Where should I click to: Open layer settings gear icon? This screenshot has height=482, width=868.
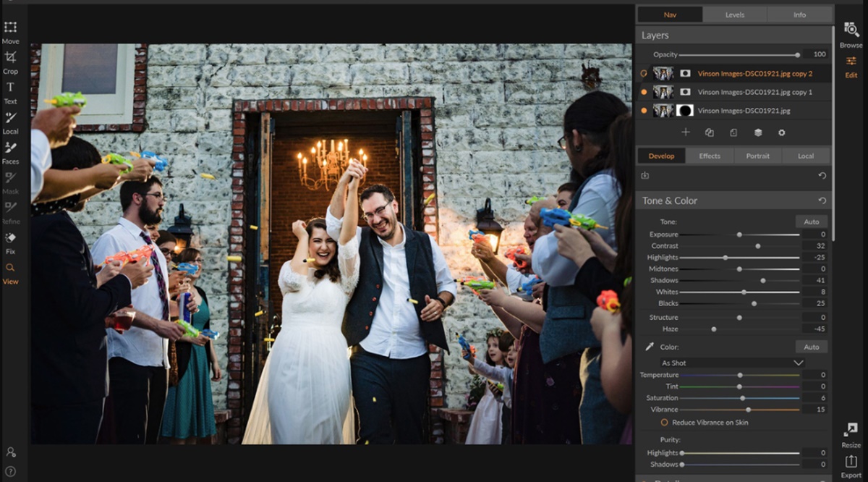tap(781, 132)
